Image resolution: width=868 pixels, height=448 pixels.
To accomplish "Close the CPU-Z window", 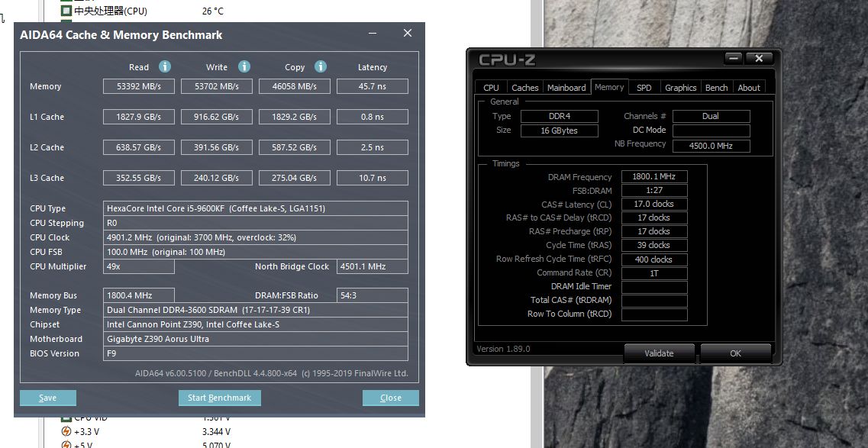I will coord(759,58).
